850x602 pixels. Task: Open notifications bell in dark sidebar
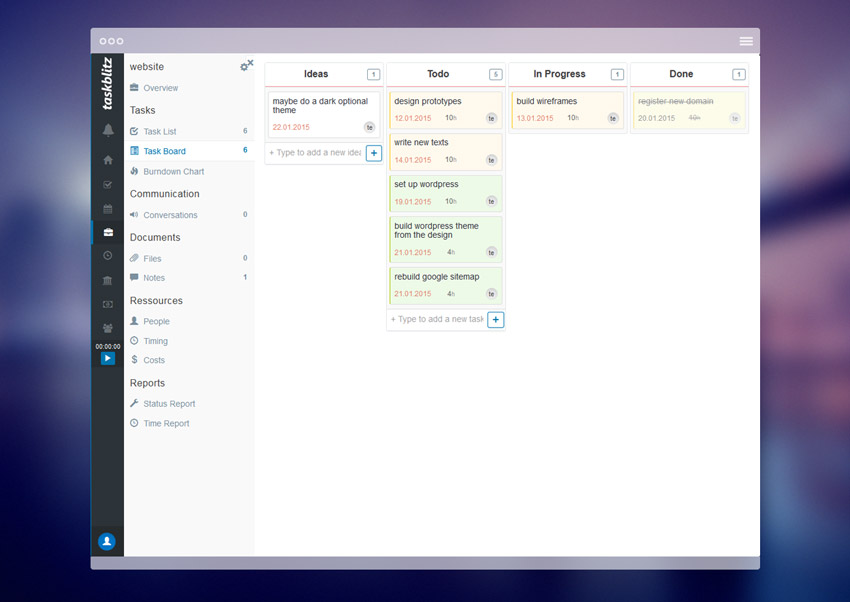pyautogui.click(x=107, y=130)
